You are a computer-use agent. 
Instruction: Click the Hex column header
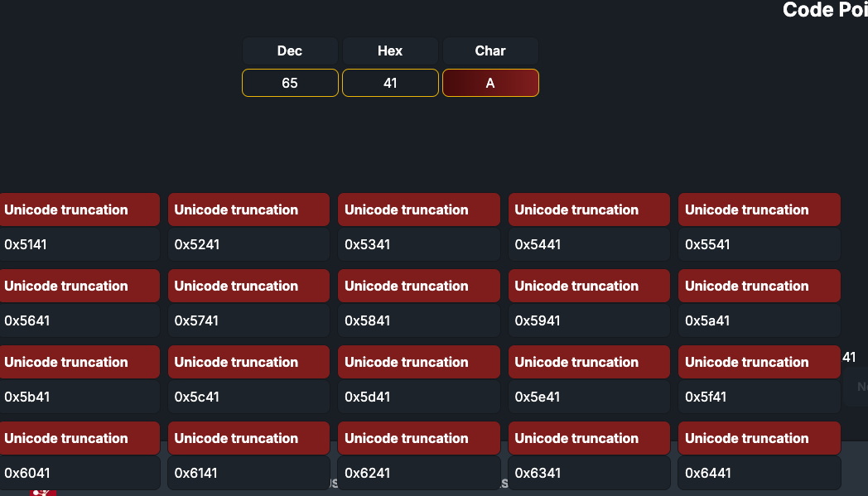click(390, 51)
